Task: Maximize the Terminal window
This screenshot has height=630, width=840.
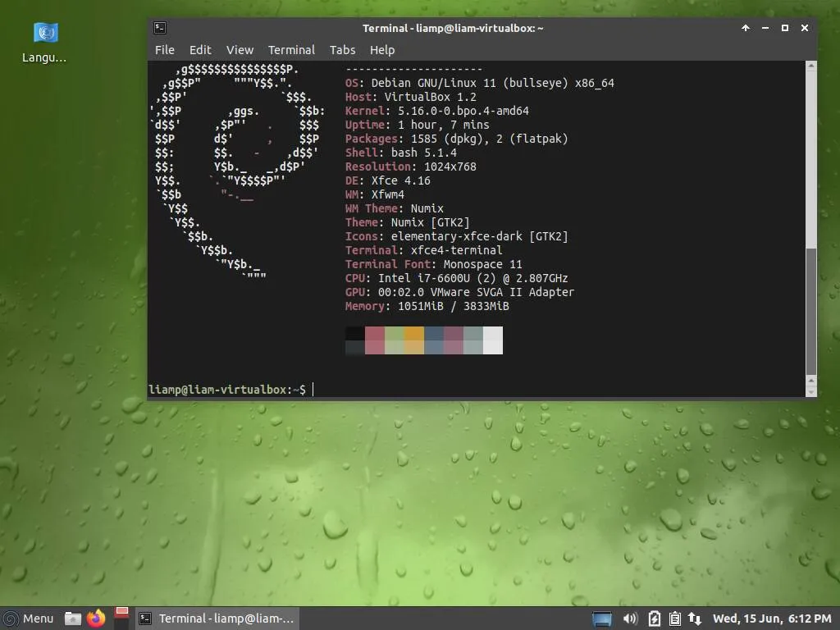Action: click(785, 28)
